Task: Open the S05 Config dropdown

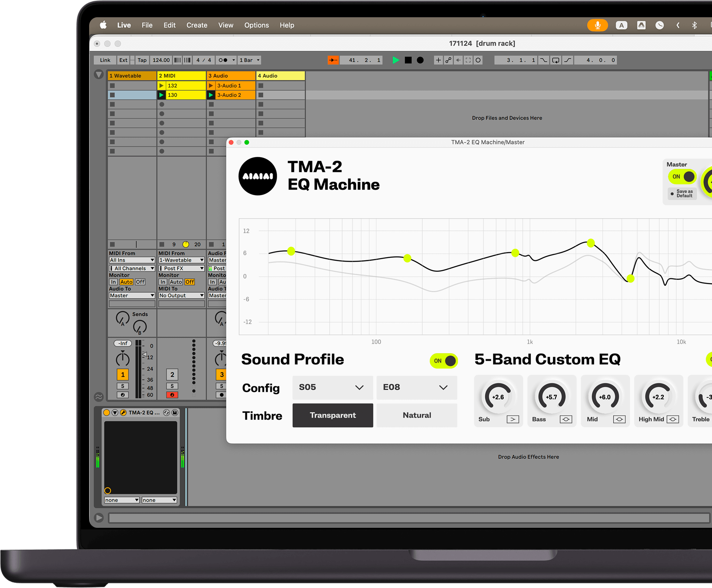Action: (x=332, y=387)
